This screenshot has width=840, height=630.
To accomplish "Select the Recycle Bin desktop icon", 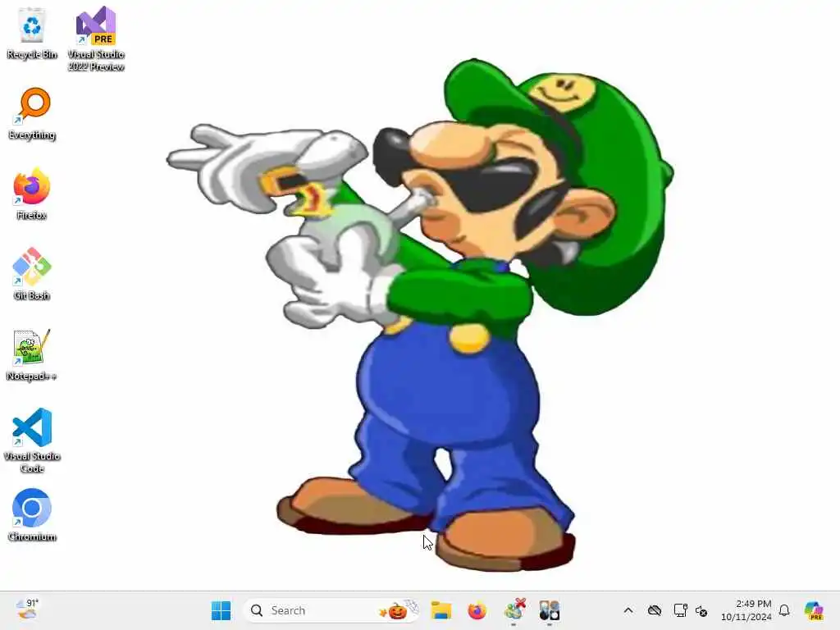I will (32, 33).
